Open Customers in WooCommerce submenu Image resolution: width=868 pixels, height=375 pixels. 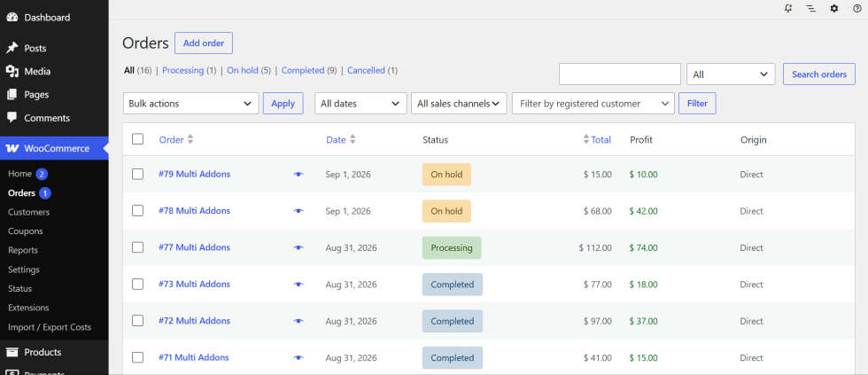[28, 212]
